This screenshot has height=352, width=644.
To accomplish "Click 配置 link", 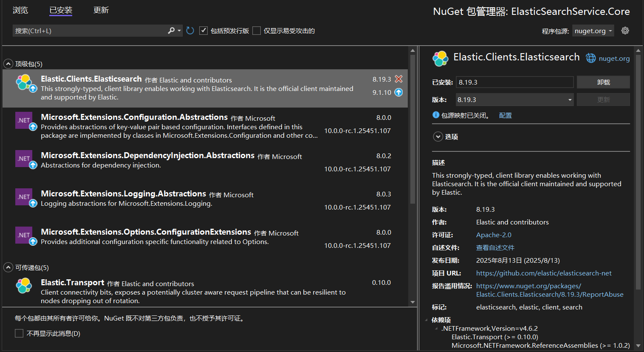I will pos(506,115).
